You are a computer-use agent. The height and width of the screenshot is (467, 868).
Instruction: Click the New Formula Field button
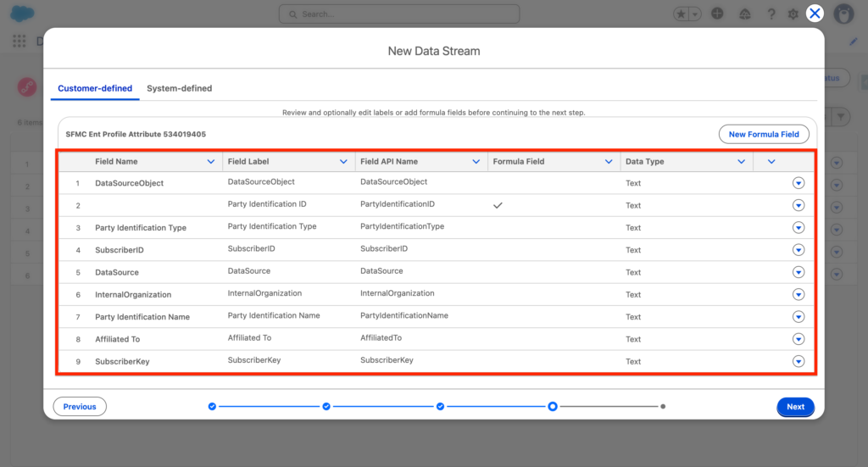click(x=764, y=134)
